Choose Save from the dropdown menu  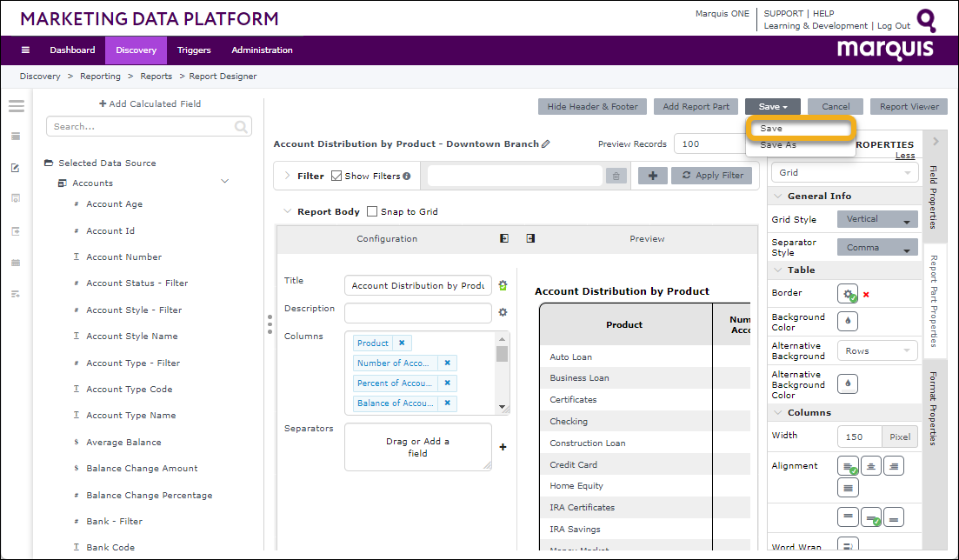801,129
